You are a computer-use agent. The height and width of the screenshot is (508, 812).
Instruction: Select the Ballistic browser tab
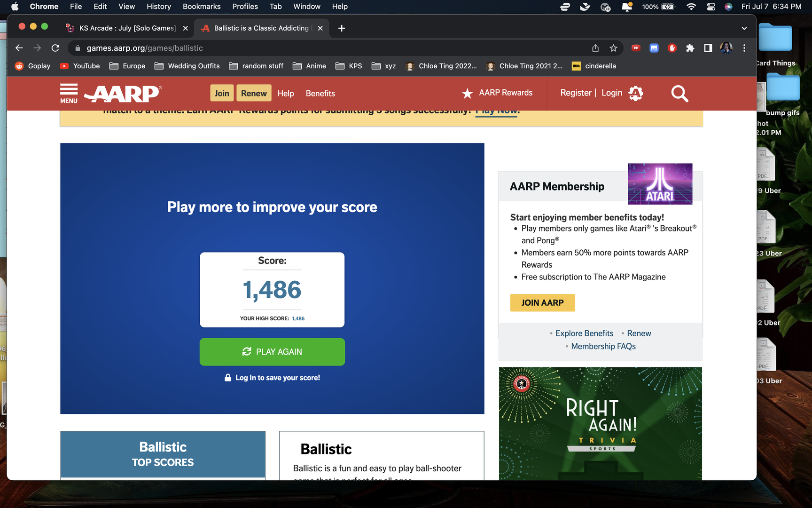pos(261,28)
